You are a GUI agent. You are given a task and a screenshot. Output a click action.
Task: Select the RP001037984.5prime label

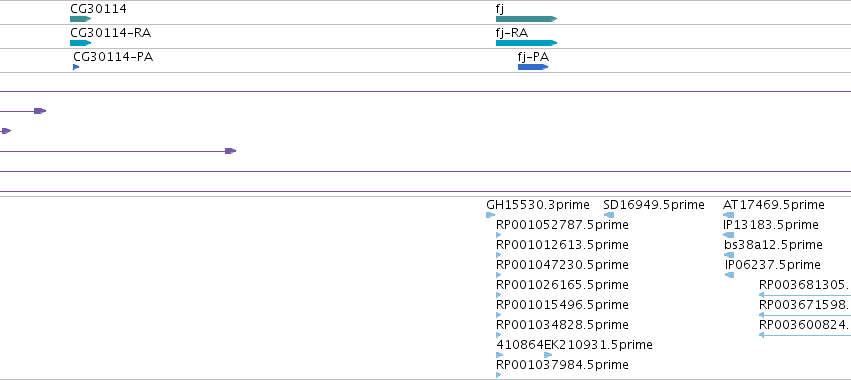[562, 365]
